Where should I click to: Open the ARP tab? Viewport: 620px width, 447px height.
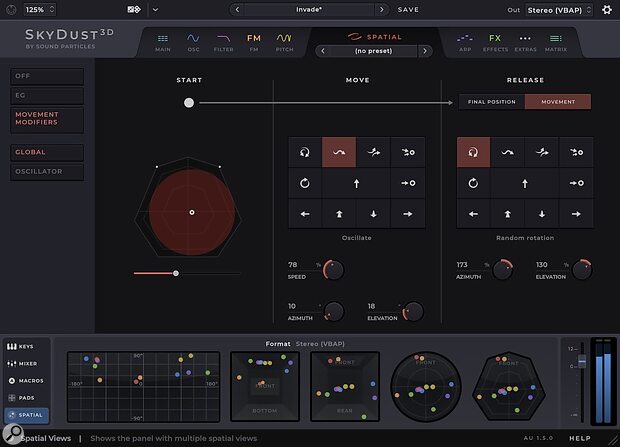point(465,43)
